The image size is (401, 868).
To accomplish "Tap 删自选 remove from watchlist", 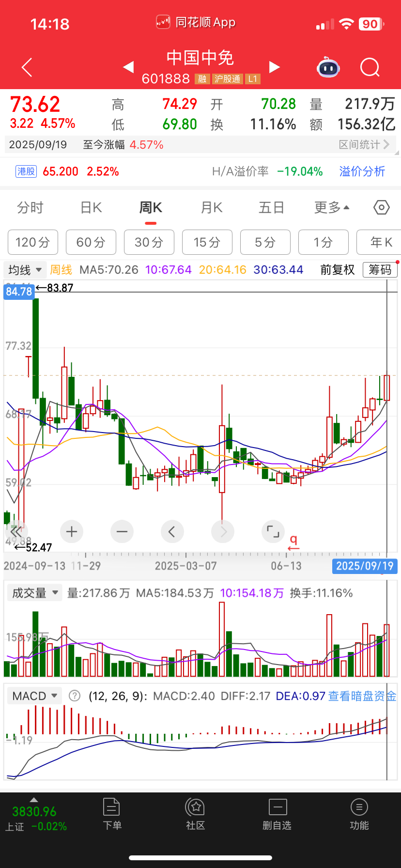I will click(x=278, y=815).
